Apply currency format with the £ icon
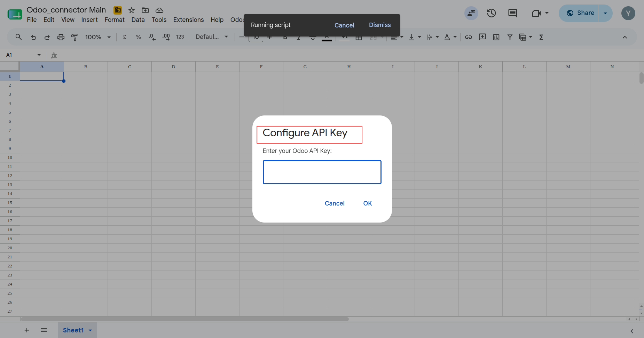This screenshot has width=644, height=338. [x=125, y=37]
